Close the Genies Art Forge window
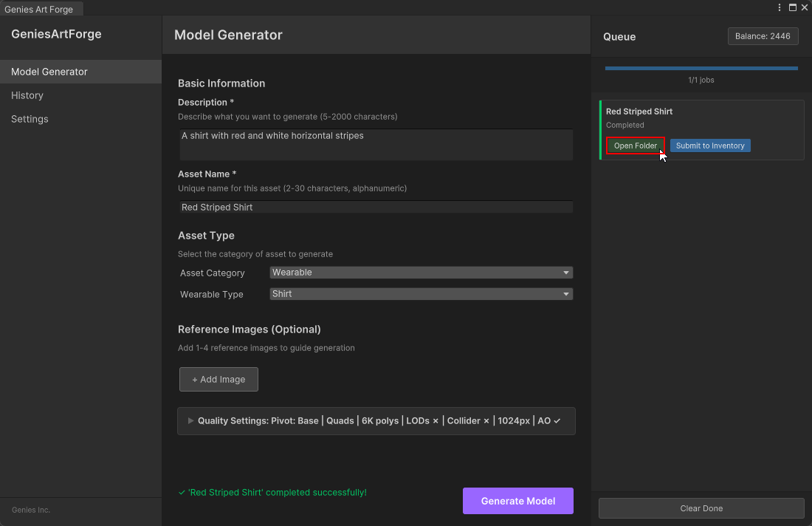Image resolution: width=812 pixels, height=526 pixels. coord(805,7)
